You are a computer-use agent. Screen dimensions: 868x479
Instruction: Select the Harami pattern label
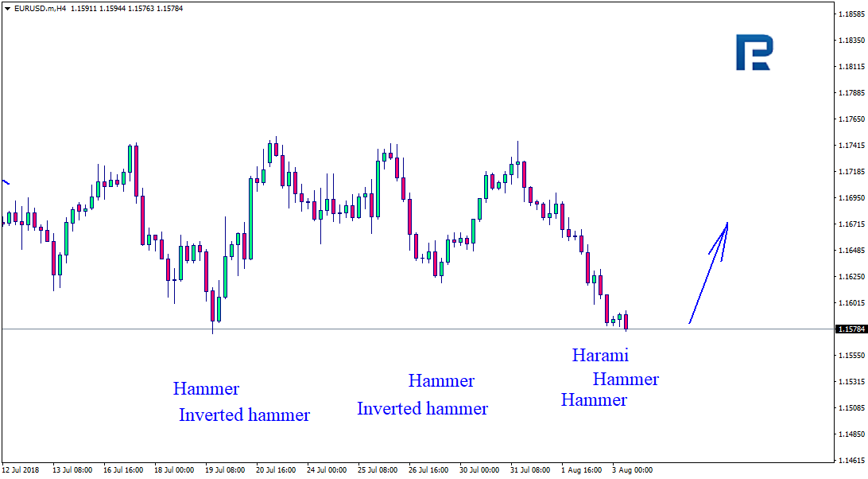pos(600,356)
